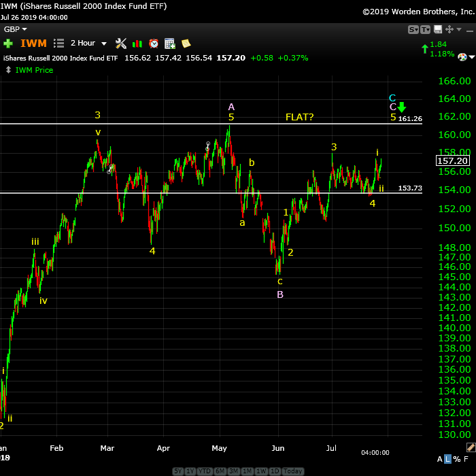Click the 150.00 price axis label
Screen dimensions: 476x476
[454, 228]
